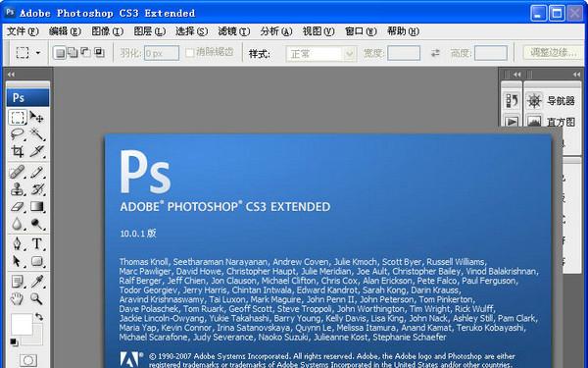Select the Dodge tool
This screenshot has width=588, height=368.
pos(37,224)
